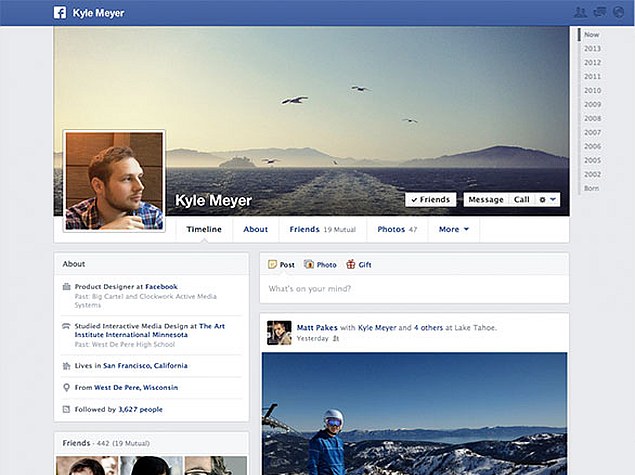Open notifications globe icon
635x475 pixels.
(618, 12)
